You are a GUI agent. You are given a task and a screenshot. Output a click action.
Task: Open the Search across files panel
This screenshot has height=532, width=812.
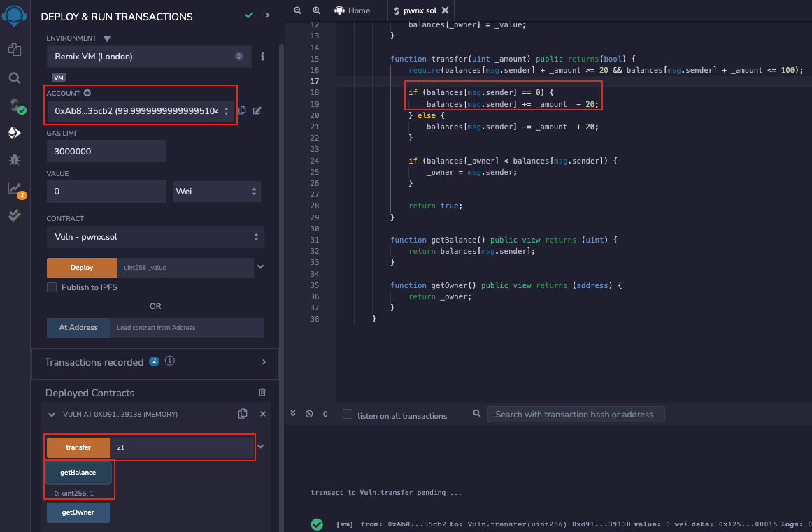[x=14, y=78]
